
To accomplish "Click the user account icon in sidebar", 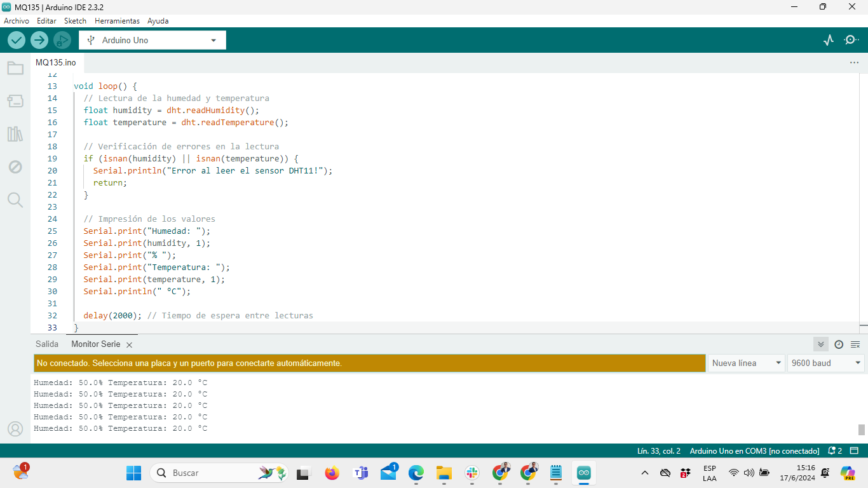I will click(15, 429).
